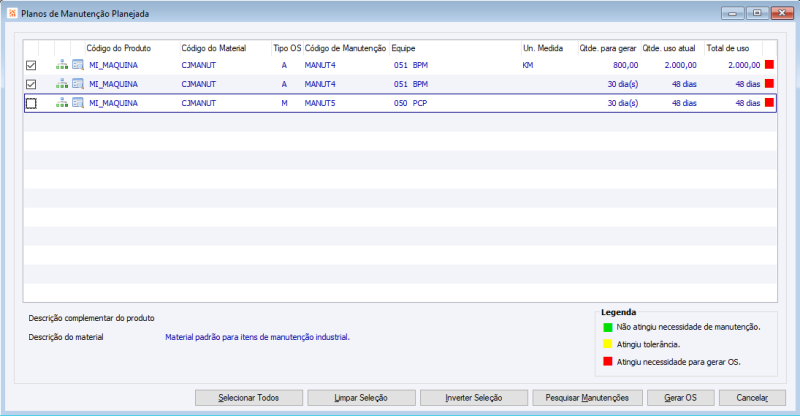Uncheck the checkbox of the KM row
Screen dimensions: 800x416
(31, 65)
